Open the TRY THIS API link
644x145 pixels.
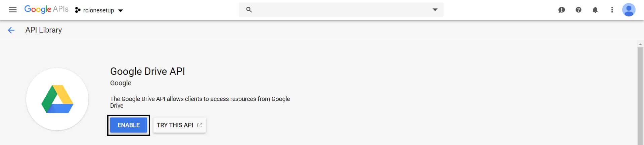[x=179, y=125]
